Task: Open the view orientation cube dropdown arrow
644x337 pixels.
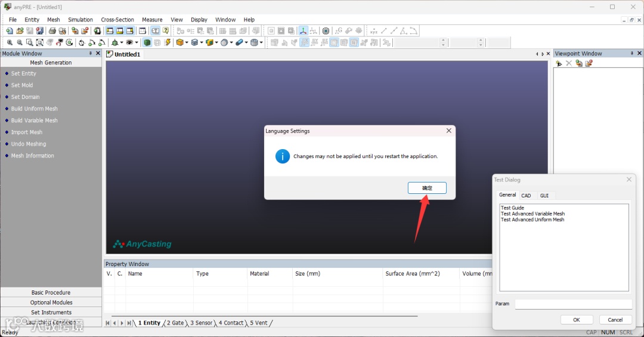Action: [x=122, y=42]
